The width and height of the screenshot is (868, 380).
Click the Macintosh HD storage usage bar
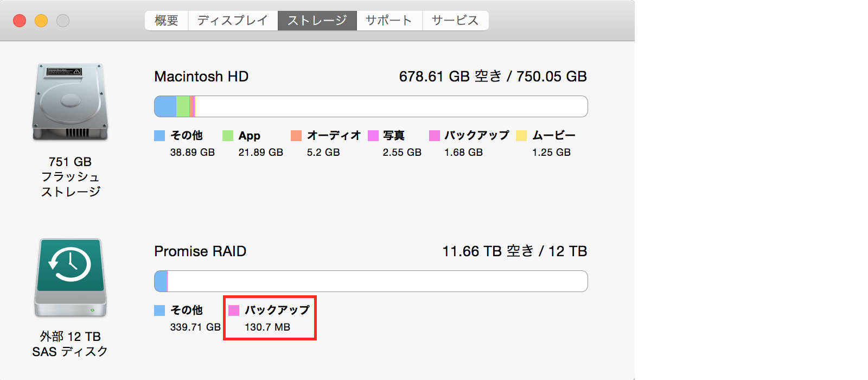pyautogui.click(x=371, y=106)
